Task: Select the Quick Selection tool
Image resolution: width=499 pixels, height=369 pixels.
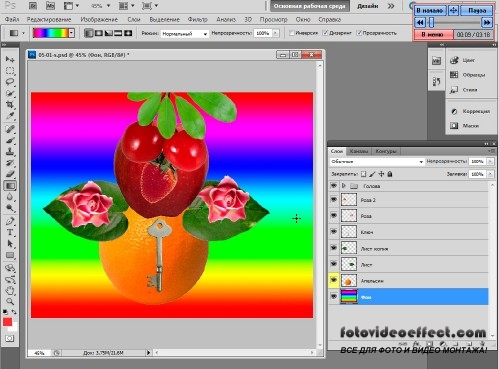Action: (10, 93)
